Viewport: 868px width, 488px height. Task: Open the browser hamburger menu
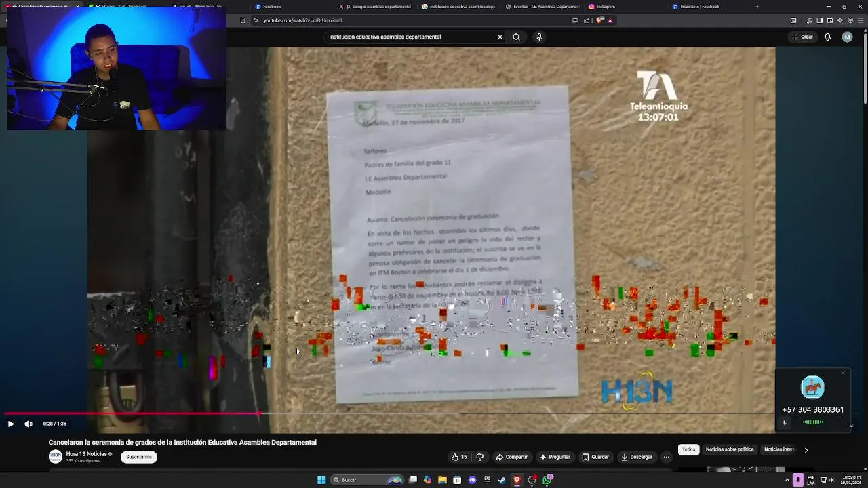coord(861,20)
